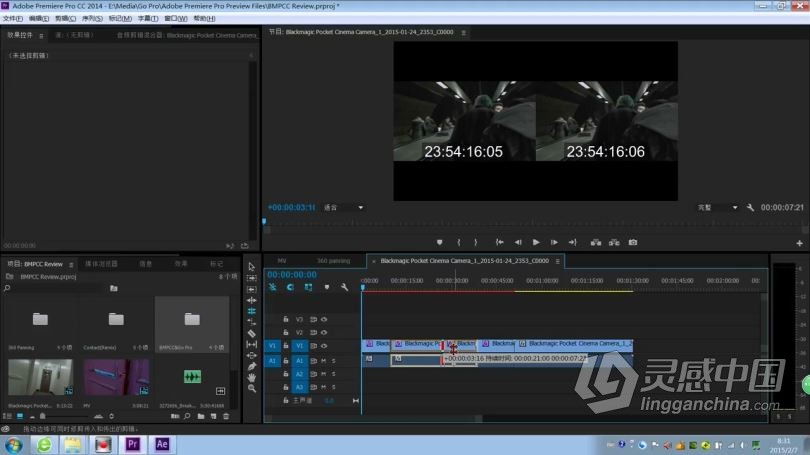Solo the A1 audio track

334,361
